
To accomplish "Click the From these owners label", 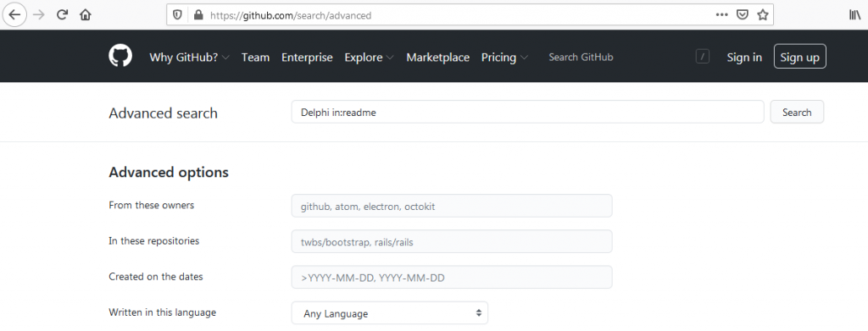I will (x=152, y=205).
